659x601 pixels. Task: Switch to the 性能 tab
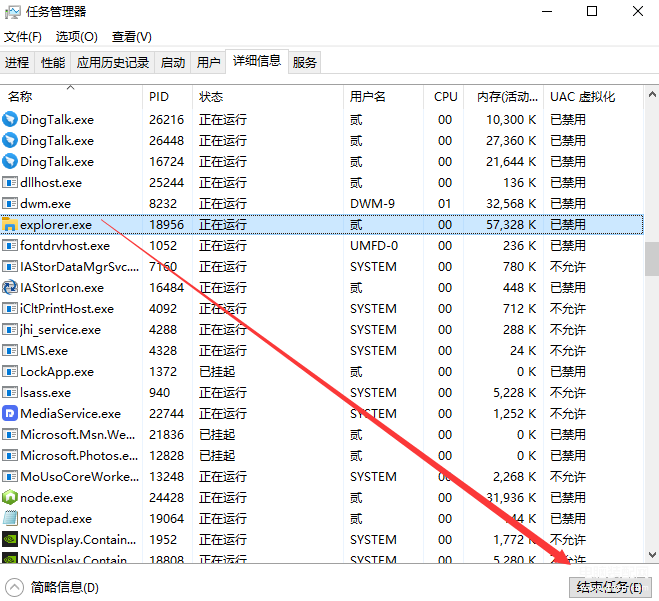[53, 63]
